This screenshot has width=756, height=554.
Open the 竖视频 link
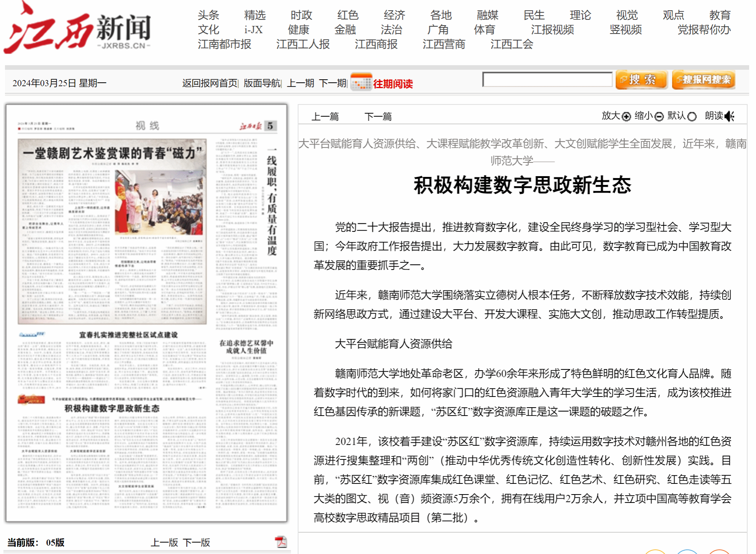(626, 30)
